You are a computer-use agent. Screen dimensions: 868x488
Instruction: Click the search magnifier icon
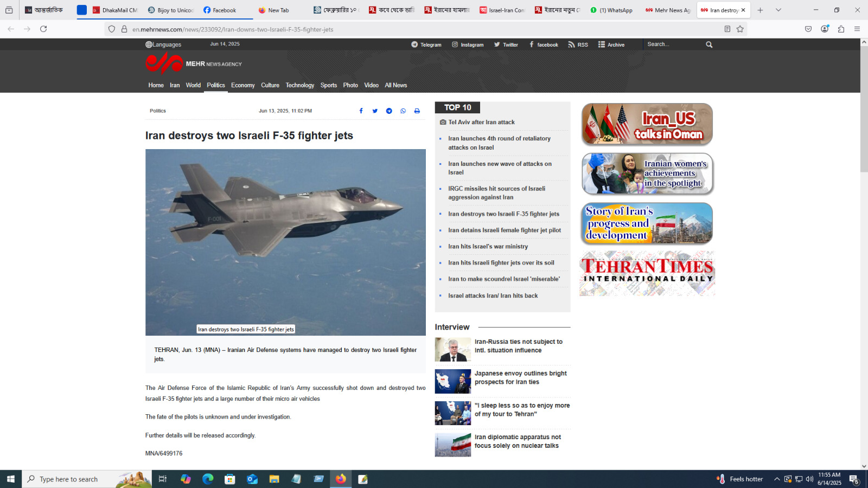[709, 45]
